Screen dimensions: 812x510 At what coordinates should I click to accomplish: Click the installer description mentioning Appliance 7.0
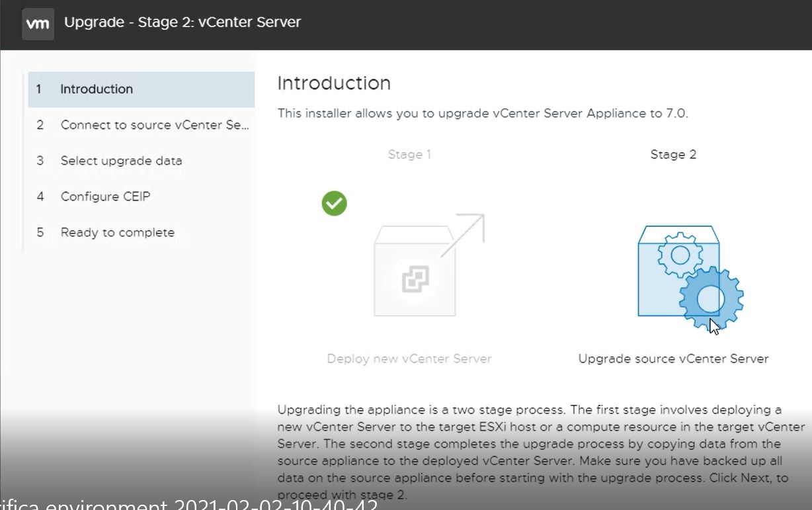[483, 113]
